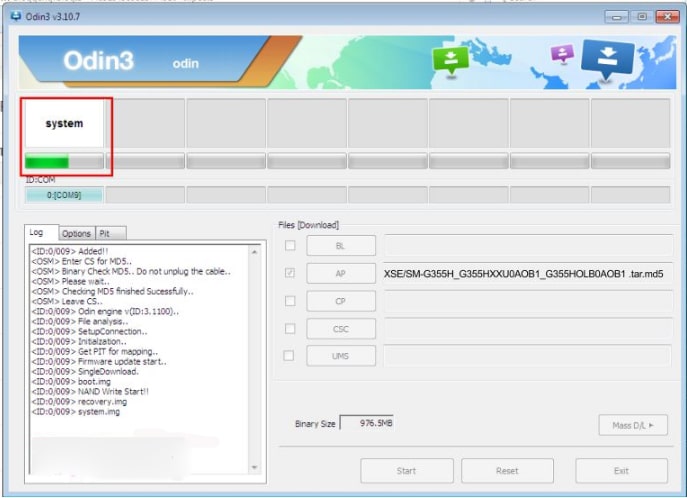The height and width of the screenshot is (498, 687).
Task: Click the UMS file button
Action: pyautogui.click(x=341, y=356)
